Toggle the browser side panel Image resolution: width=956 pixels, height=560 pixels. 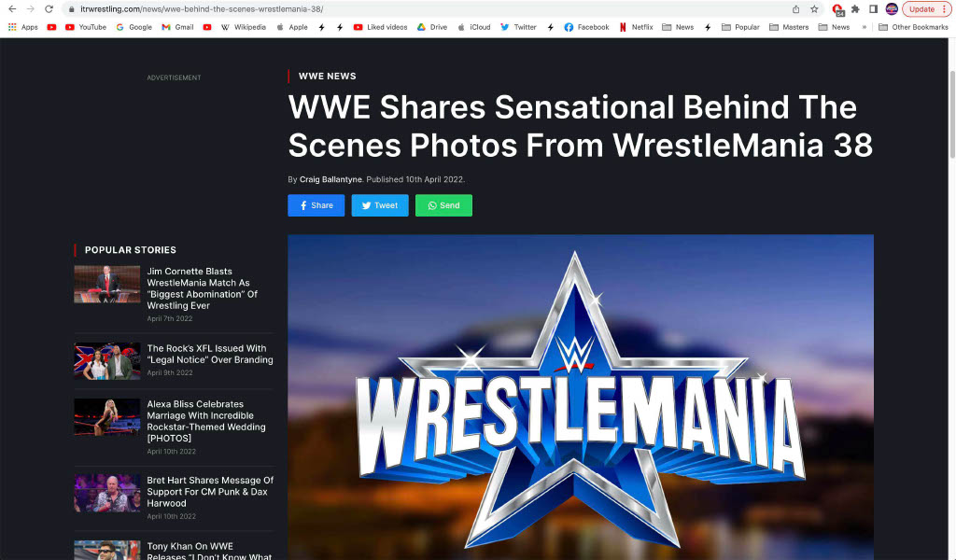873,8
